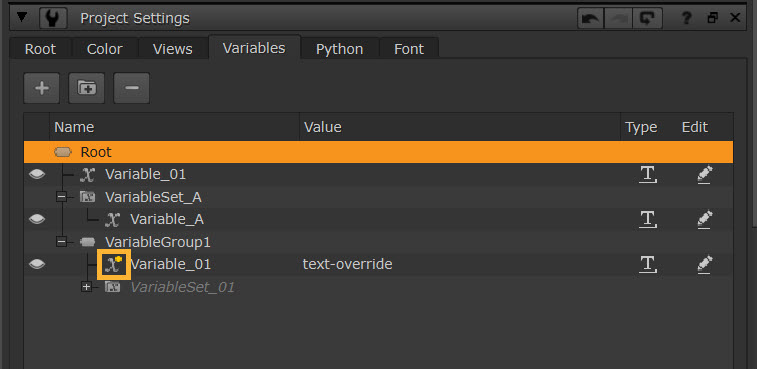Toggle eye visibility for root Variable_01
The image size is (757, 369).
37,174
